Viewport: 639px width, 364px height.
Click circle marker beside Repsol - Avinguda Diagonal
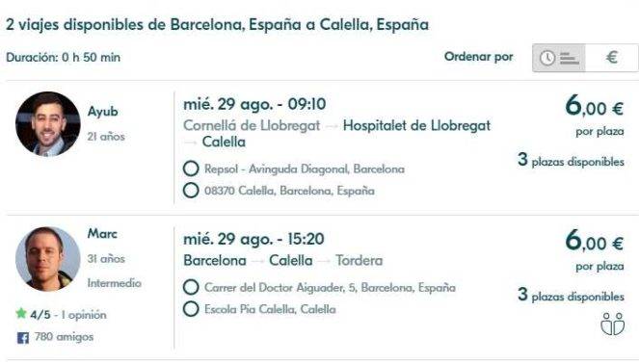191,169
